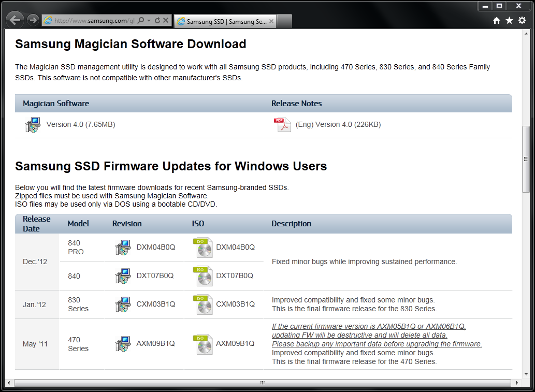This screenshot has width=535, height=392.
Task: Click the 'Release Notes' column header
Action: 296,104
